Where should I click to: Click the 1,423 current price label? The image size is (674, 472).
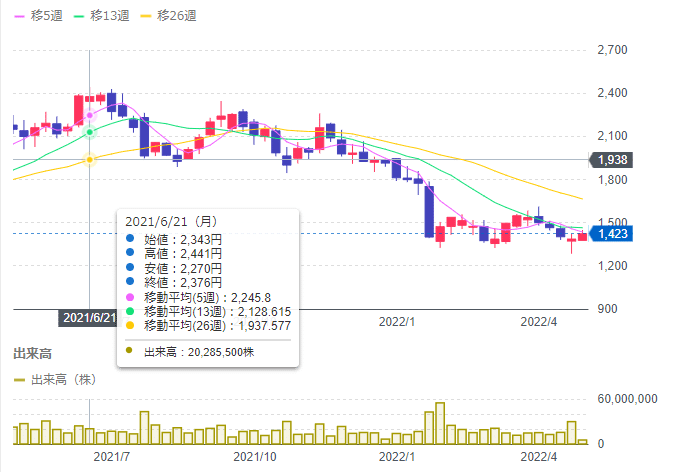click(611, 234)
